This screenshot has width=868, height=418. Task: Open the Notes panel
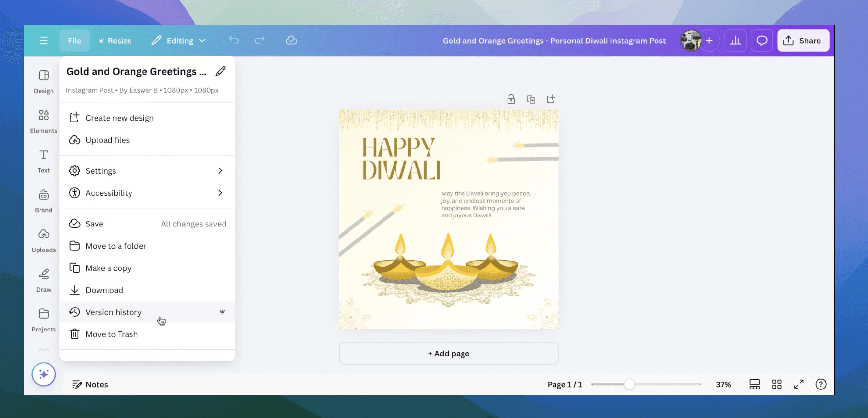click(x=90, y=384)
